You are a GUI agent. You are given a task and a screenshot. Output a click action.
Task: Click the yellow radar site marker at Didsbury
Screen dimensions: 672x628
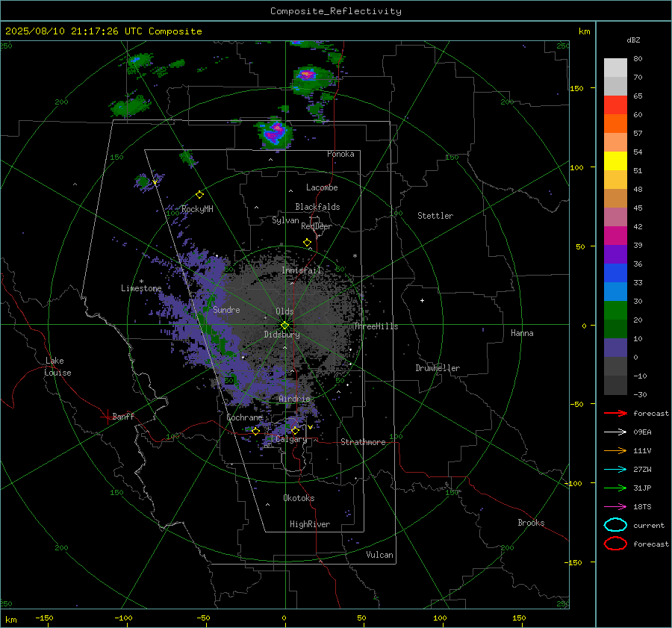(x=284, y=326)
